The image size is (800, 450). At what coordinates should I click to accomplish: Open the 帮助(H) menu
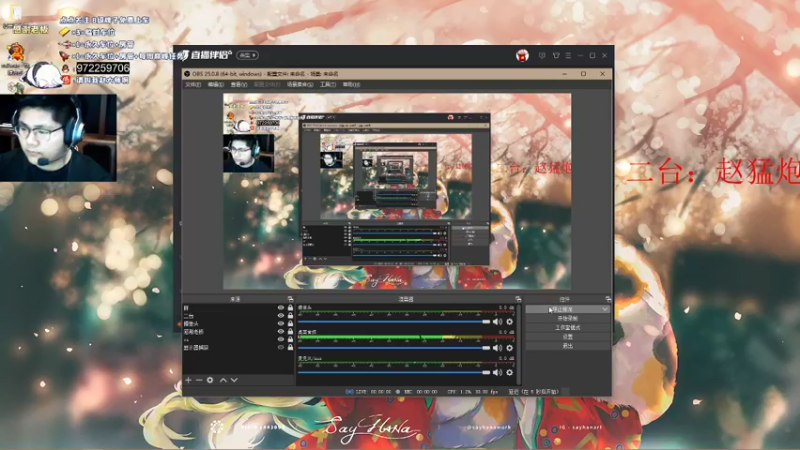pos(351,85)
